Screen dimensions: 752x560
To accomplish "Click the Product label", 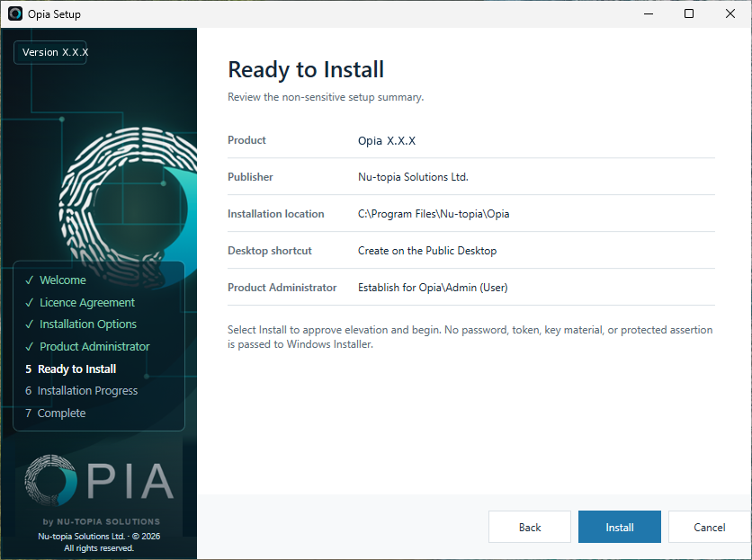I will [x=246, y=140].
